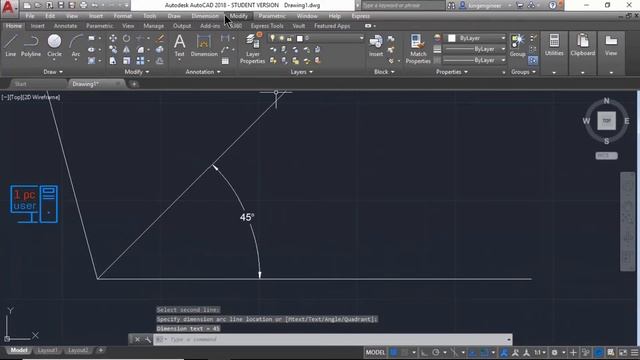Click the command line input field
The height and width of the screenshot is (360, 640).
pos(333,340)
